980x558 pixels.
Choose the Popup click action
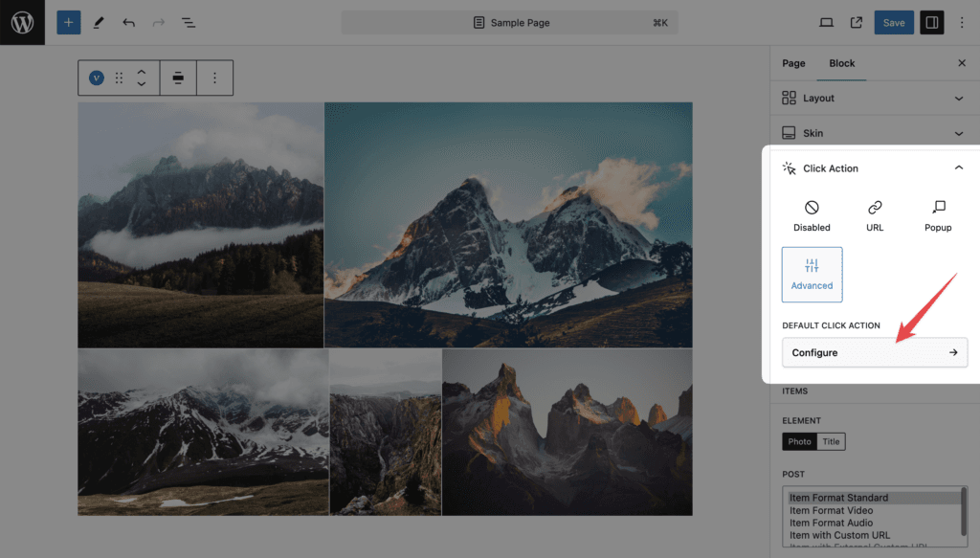pos(938,215)
